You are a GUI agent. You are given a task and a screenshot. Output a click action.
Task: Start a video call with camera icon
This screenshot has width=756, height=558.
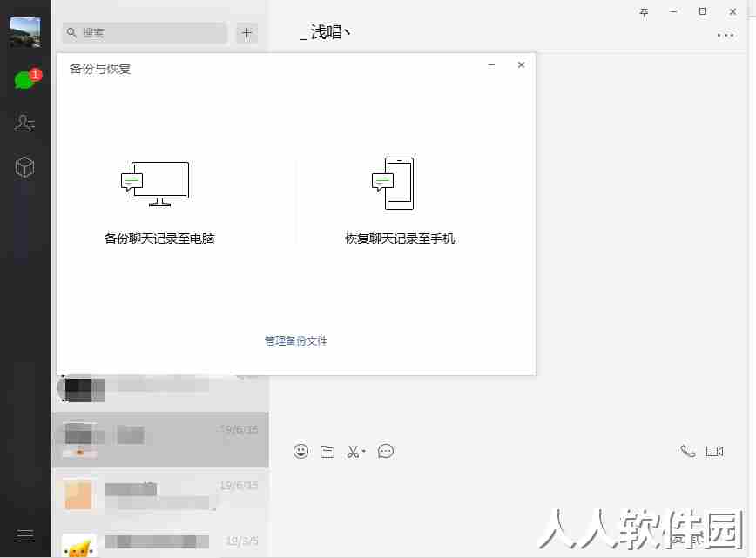tap(714, 451)
